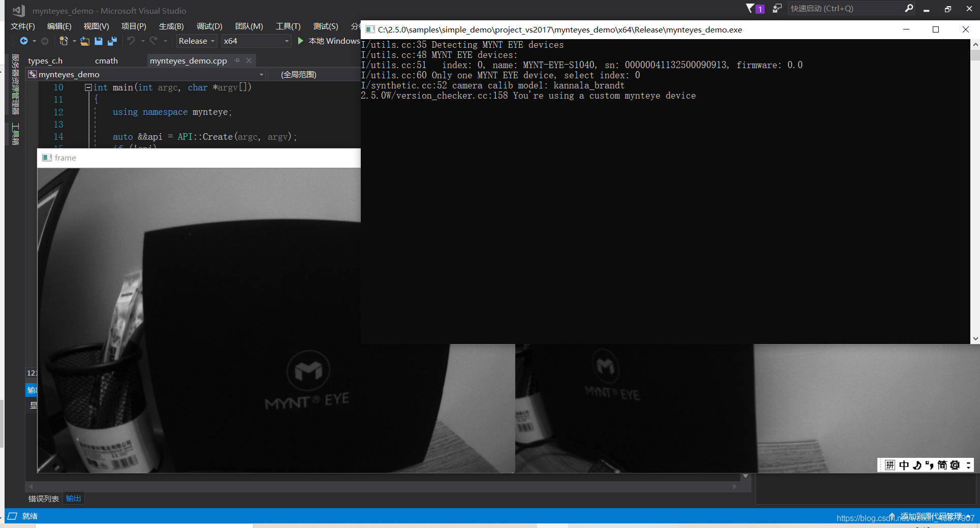Image resolution: width=980 pixels, height=528 pixels.
Task: Expand the Navigate Backward history dropdown arrow
Action: [x=34, y=41]
